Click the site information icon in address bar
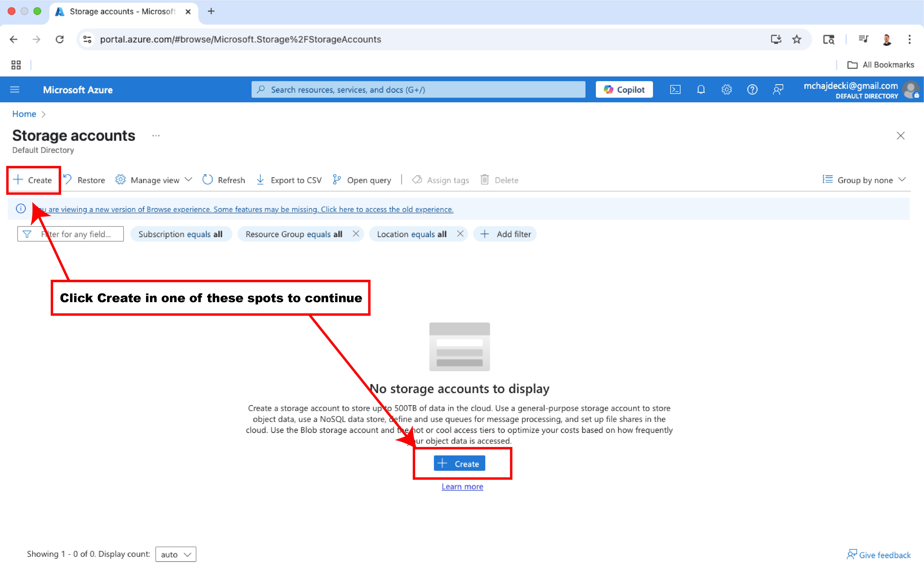 click(x=88, y=39)
